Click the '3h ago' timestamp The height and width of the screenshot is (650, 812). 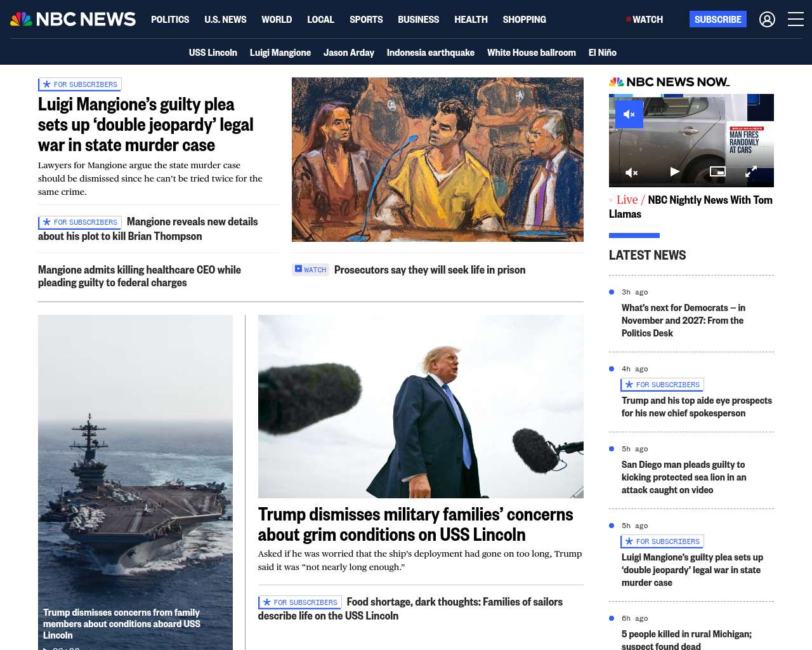(634, 292)
